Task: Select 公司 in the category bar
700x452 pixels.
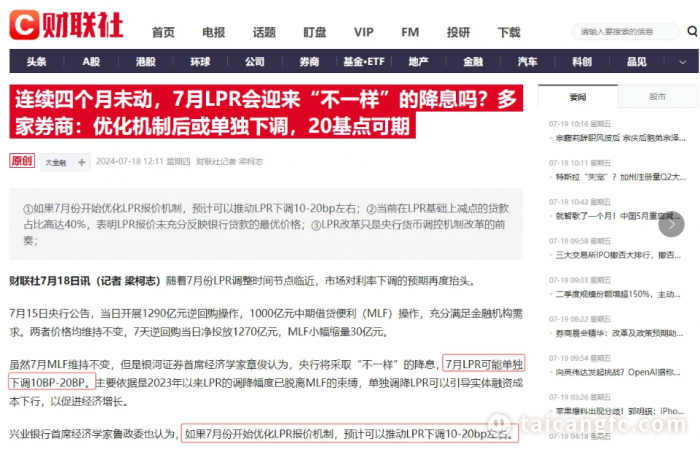Action: (254, 62)
